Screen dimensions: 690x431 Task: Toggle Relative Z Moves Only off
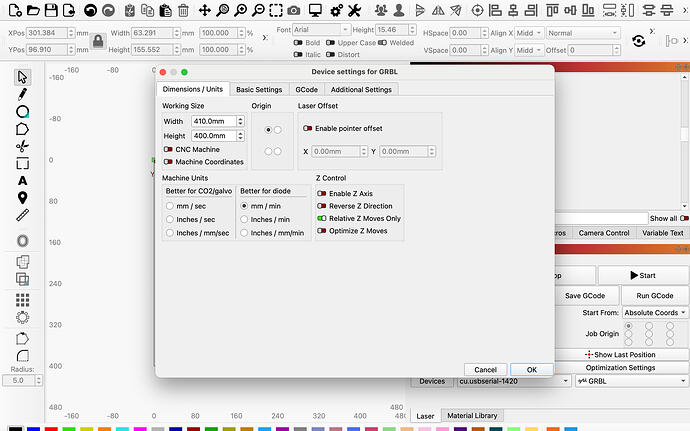click(322, 218)
